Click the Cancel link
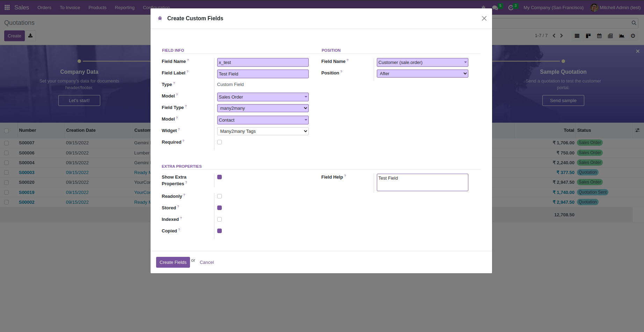644x332 pixels. pos(207,262)
